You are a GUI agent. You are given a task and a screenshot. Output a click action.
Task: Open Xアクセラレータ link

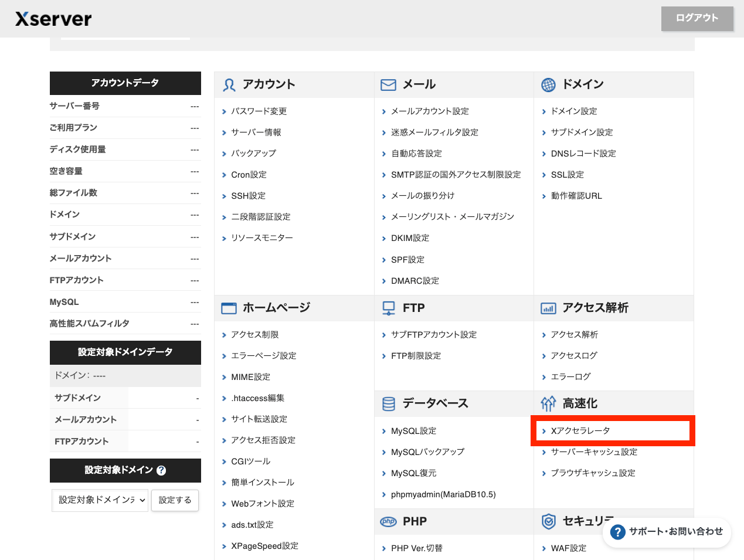(x=580, y=430)
